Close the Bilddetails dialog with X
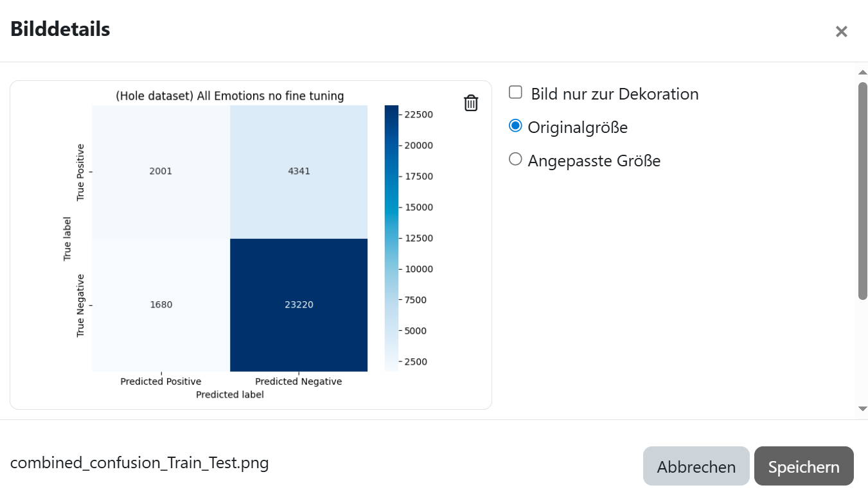Viewport: 868px width, 499px height. tap(841, 31)
